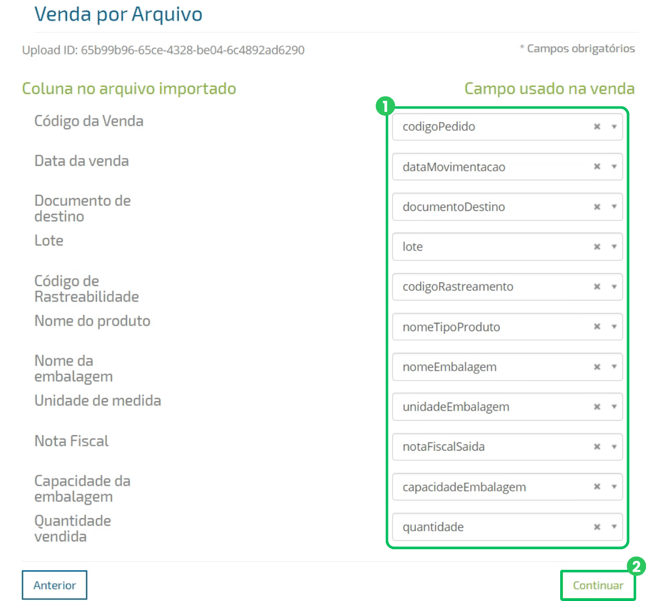The image size is (670, 601).
Task: Clear the documentoDestino field selection
Action: 597,207
